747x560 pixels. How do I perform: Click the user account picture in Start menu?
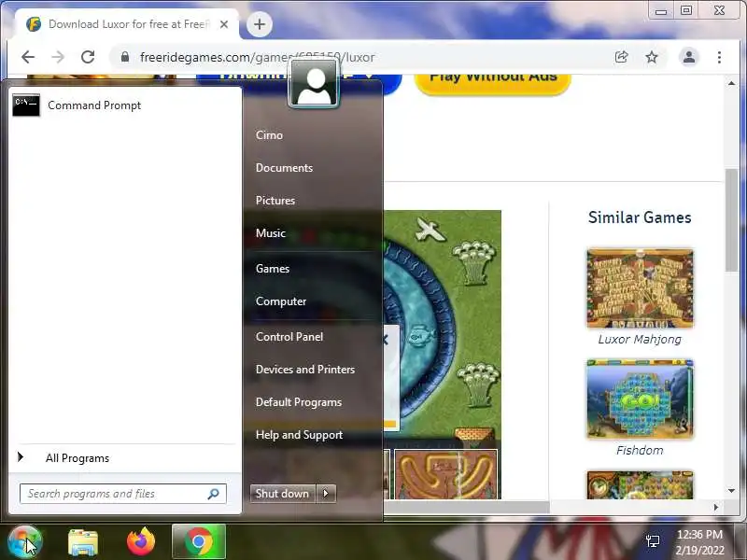[314, 83]
